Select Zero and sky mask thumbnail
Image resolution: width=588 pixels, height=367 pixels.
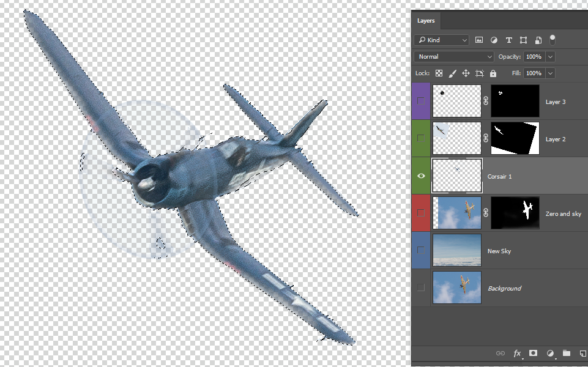[515, 212]
